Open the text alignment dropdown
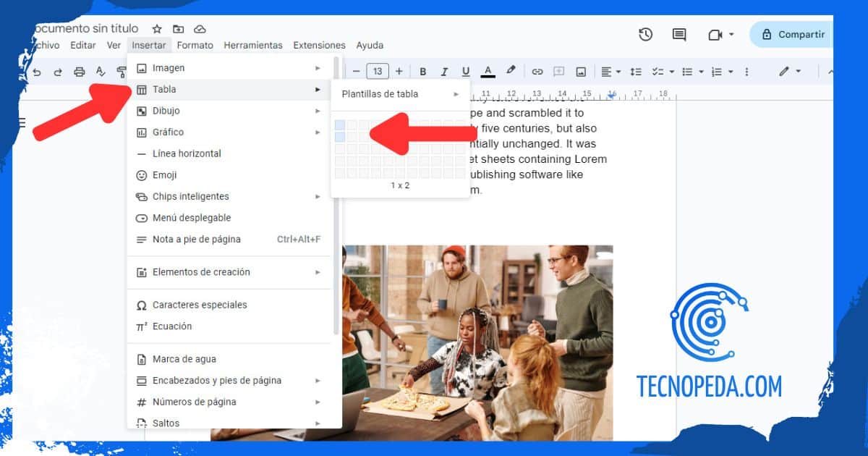This screenshot has width=868, height=456. click(610, 72)
